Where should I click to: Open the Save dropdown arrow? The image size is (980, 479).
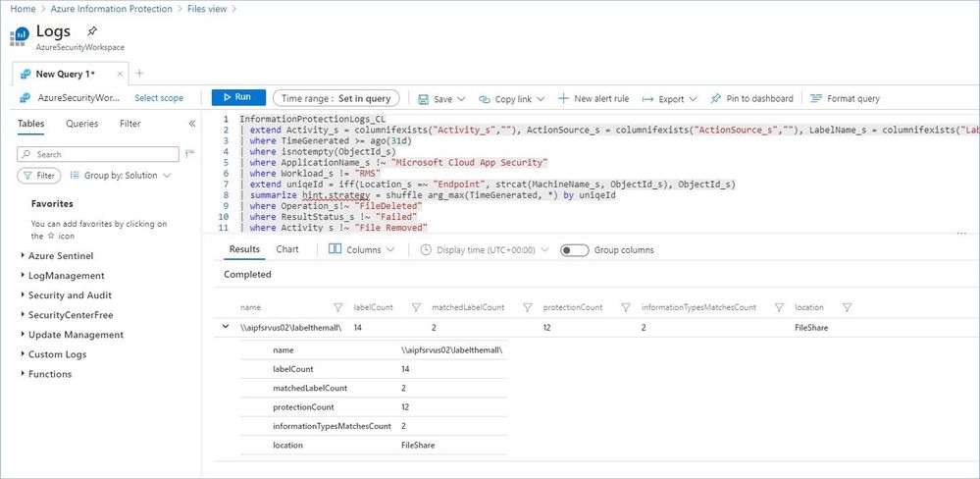click(x=461, y=99)
